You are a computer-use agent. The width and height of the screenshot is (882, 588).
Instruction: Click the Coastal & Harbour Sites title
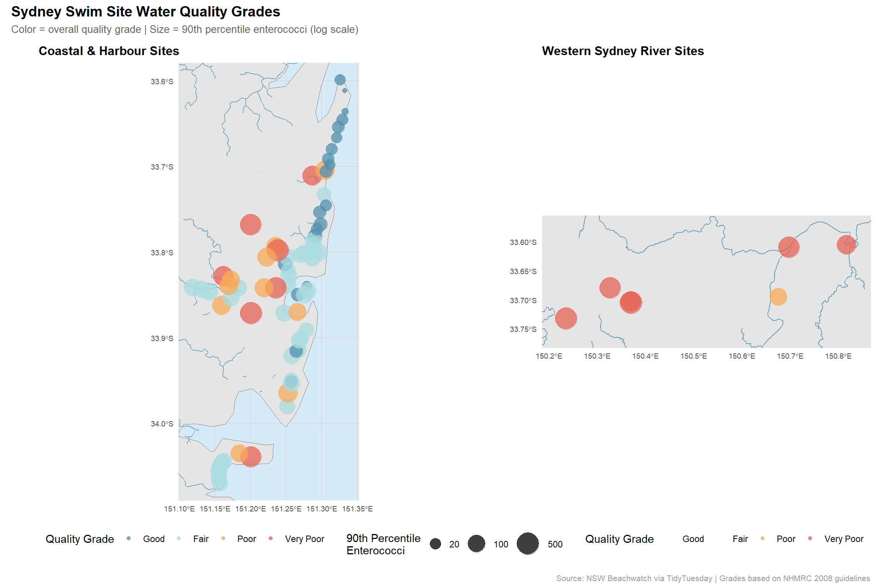click(x=109, y=51)
